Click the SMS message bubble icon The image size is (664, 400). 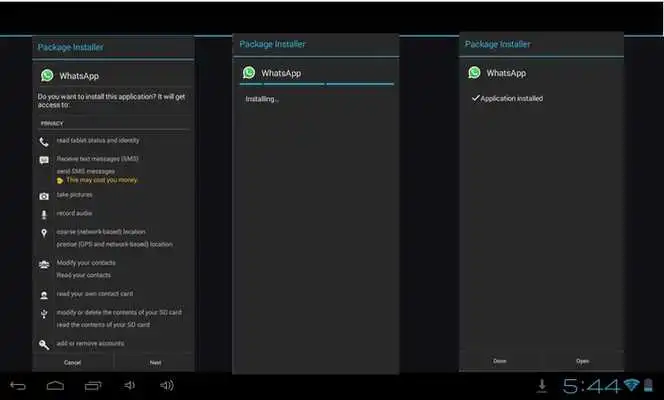coord(44,160)
